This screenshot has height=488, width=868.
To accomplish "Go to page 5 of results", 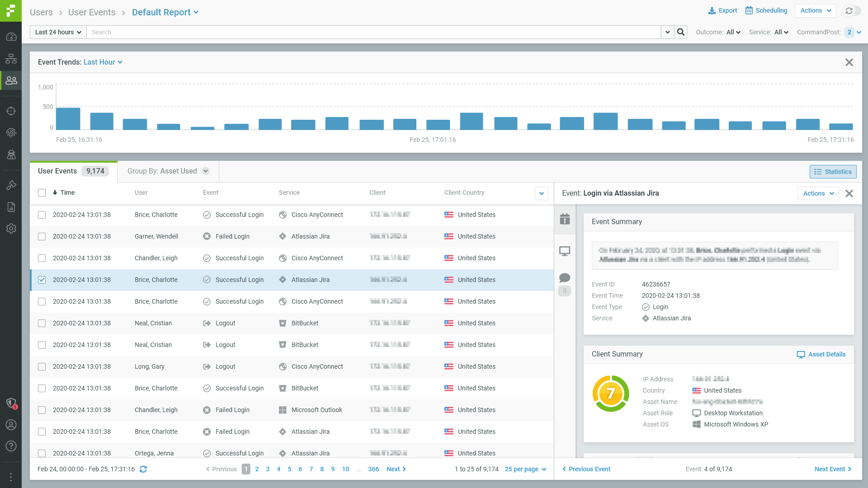I will 289,469.
